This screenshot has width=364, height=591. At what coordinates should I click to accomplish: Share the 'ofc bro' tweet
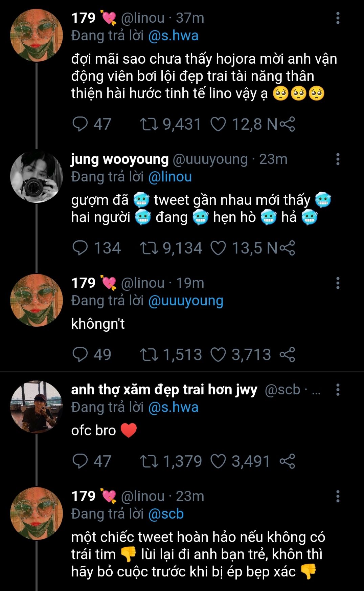[x=288, y=461]
